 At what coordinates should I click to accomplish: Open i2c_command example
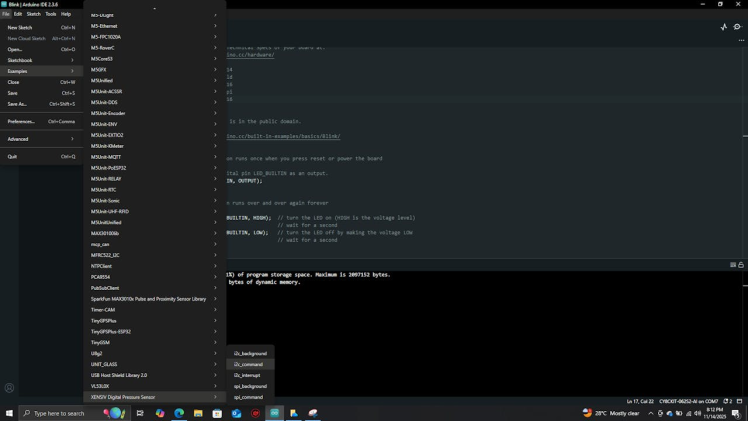click(x=250, y=364)
